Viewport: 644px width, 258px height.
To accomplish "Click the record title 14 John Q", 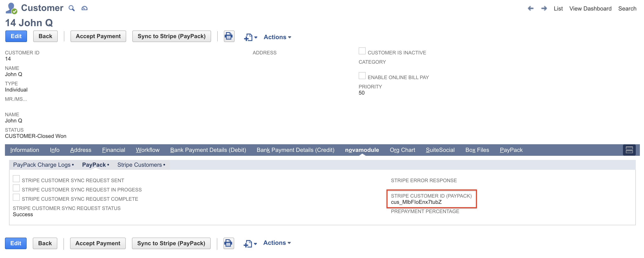I will [29, 23].
